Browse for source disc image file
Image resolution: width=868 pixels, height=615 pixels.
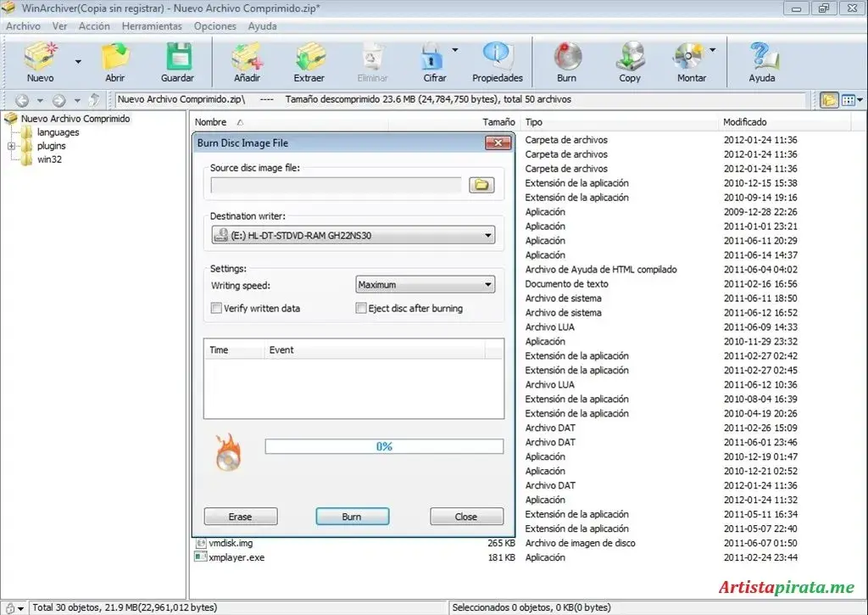481,184
